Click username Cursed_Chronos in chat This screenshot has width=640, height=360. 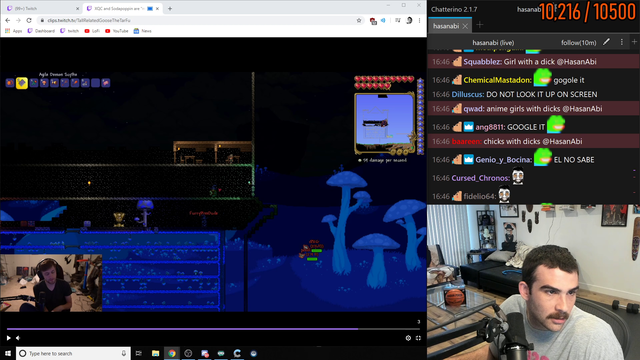click(480, 178)
